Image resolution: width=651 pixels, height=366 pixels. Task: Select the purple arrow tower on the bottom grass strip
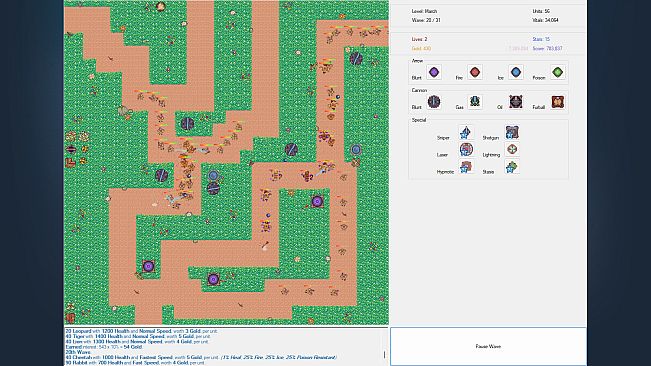click(x=213, y=279)
